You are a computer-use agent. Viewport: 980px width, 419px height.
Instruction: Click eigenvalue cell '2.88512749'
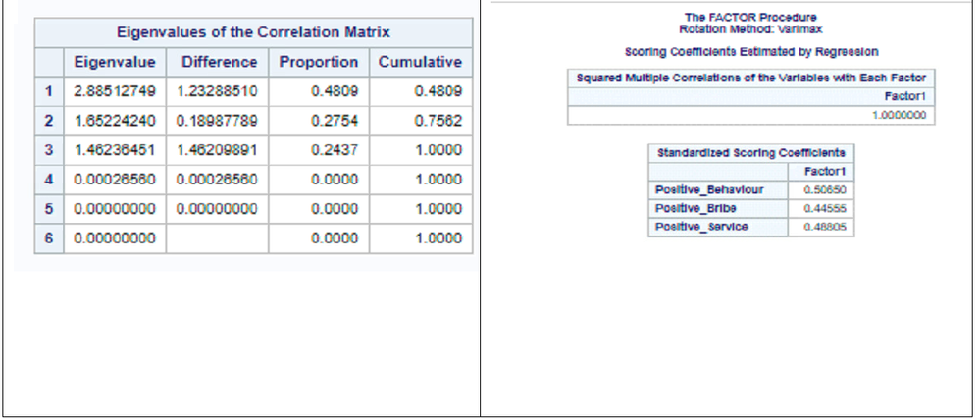[115, 91]
